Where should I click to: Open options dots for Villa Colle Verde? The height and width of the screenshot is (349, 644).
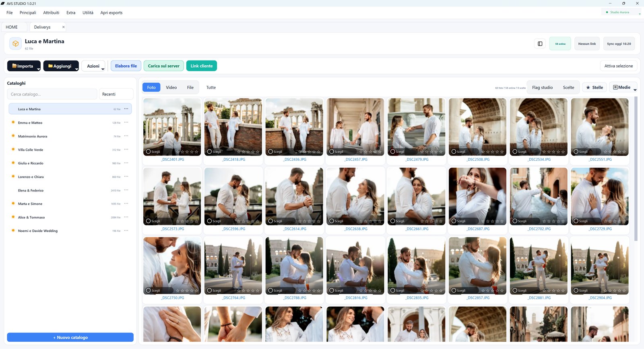point(126,150)
